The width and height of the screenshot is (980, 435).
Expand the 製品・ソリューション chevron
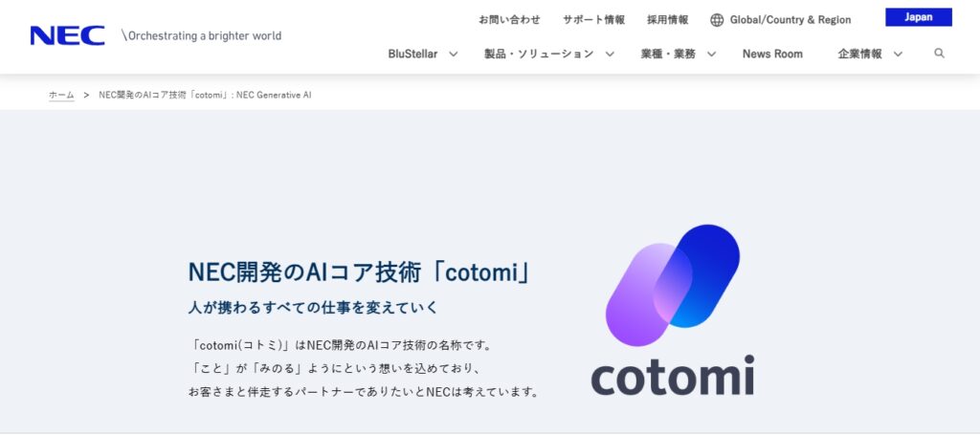(x=610, y=54)
